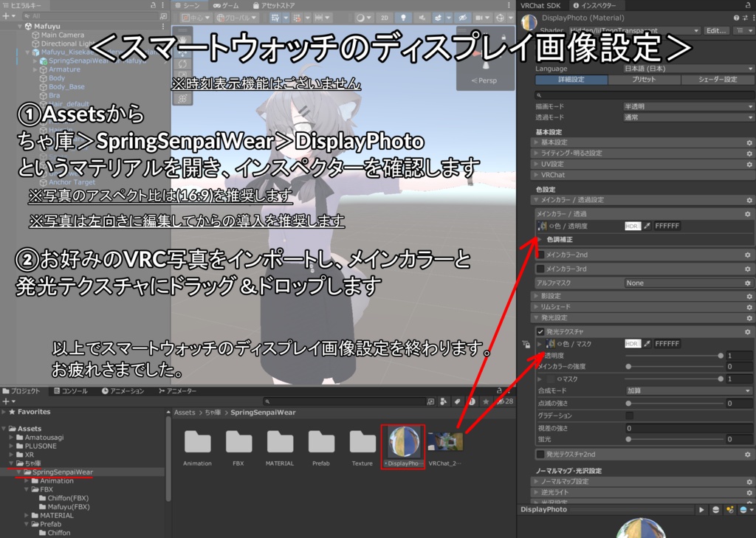Switch to the VRChat SDK tab
Image resolution: width=756 pixels, height=538 pixels.
[x=540, y=5]
